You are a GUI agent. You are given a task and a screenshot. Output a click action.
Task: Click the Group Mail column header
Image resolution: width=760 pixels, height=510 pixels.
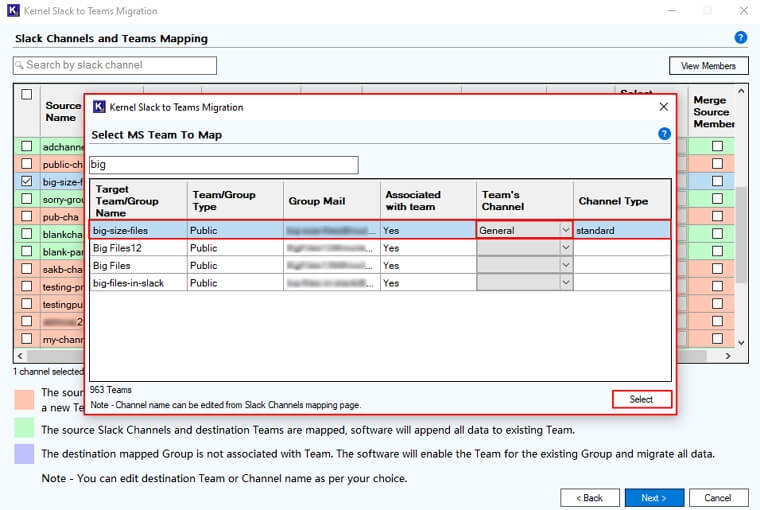point(332,201)
